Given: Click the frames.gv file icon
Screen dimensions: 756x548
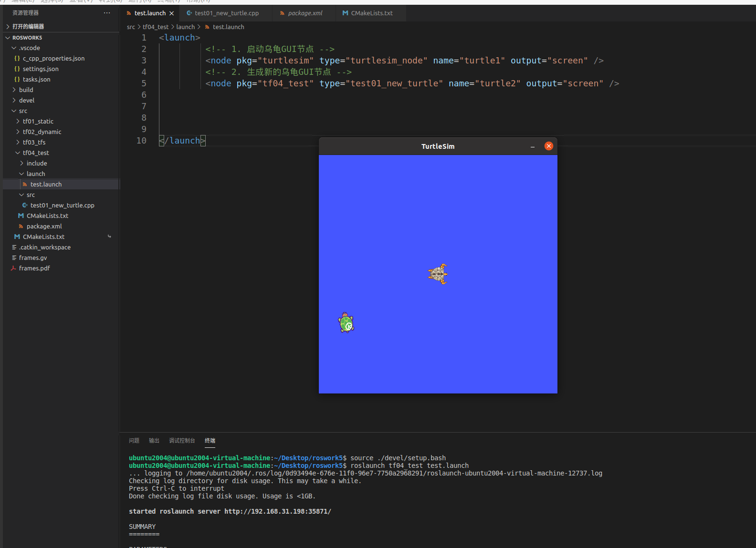Looking at the screenshot, I should click(x=14, y=258).
